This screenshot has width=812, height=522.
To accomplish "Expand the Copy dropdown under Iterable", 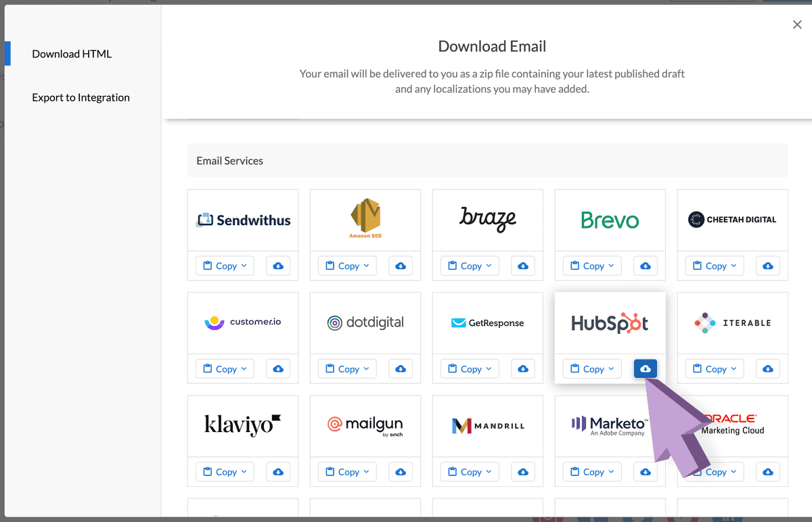I will [715, 369].
